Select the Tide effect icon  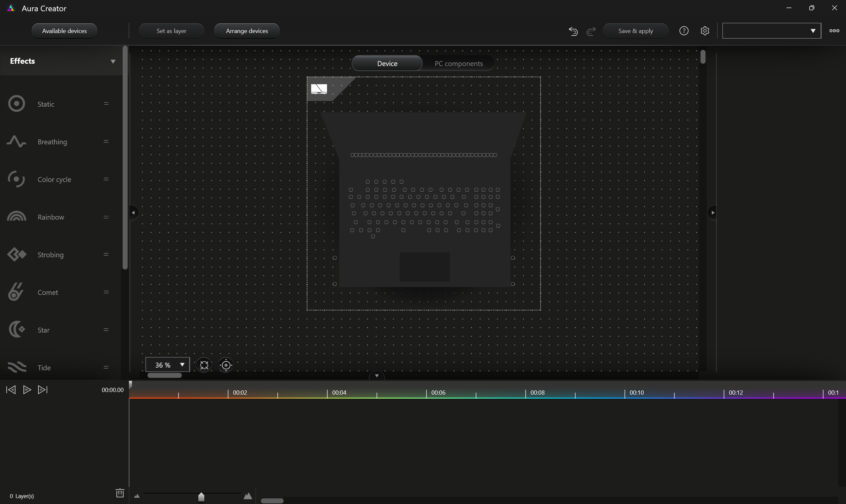coord(16,367)
